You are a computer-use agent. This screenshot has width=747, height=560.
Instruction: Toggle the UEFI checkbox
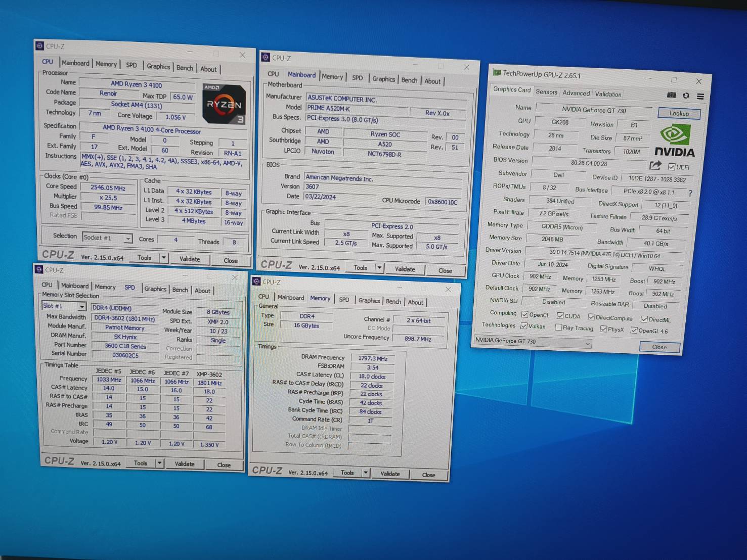tap(672, 167)
